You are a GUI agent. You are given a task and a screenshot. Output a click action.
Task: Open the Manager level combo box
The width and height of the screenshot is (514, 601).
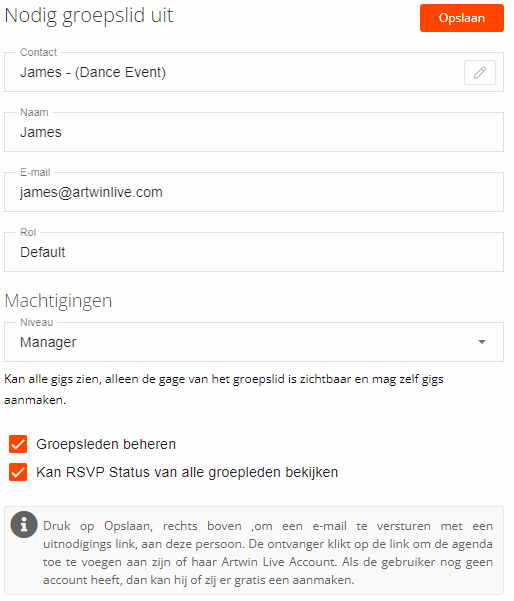coord(254,342)
